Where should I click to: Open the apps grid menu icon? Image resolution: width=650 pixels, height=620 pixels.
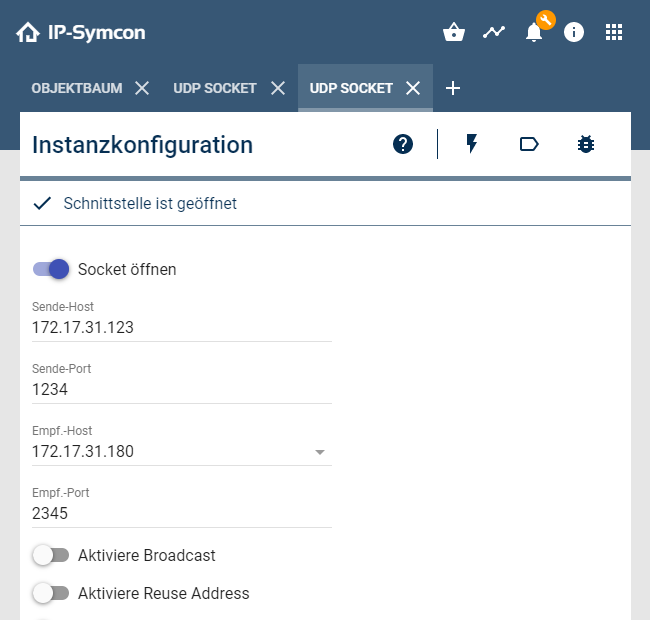pos(614,32)
